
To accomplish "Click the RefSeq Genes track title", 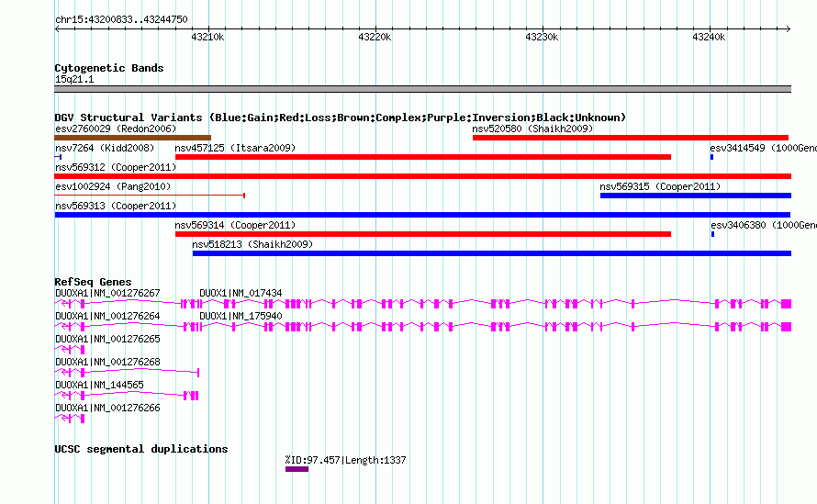I will [x=93, y=282].
